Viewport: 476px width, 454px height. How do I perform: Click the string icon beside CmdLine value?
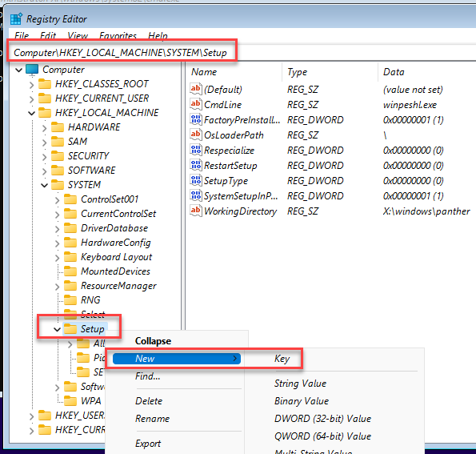coord(195,105)
